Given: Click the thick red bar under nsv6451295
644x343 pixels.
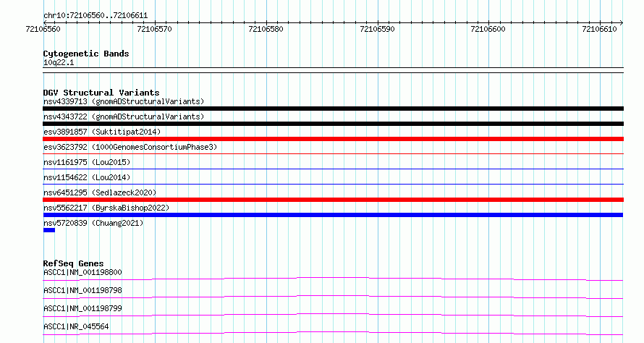Looking at the screenshot, I should pos(333,200).
